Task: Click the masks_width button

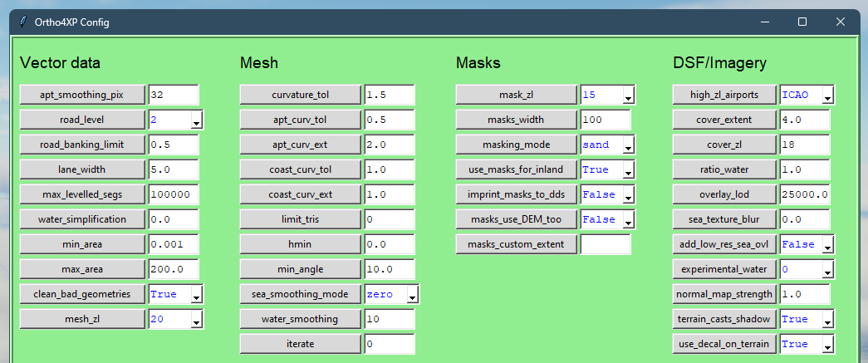Action: pos(517,120)
